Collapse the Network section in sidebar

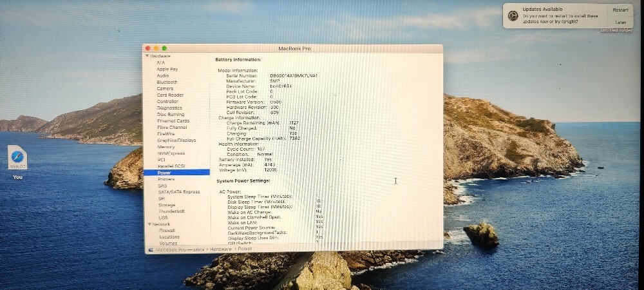(150, 224)
